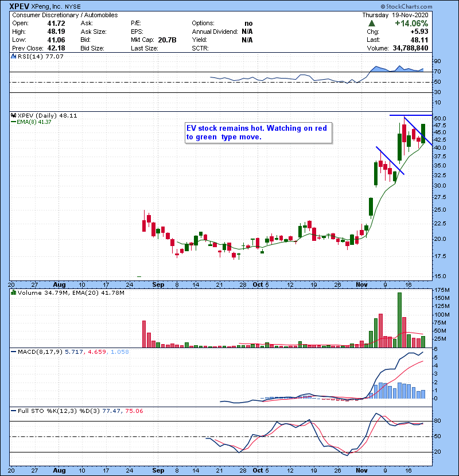The height and width of the screenshot is (476, 459).
Task: Click the Options value no
Action: tap(248, 24)
